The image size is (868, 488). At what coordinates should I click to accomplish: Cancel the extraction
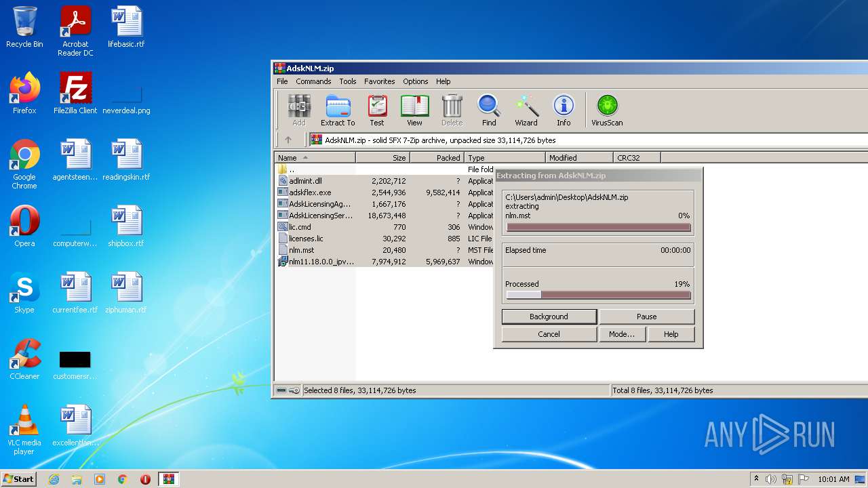[549, 334]
